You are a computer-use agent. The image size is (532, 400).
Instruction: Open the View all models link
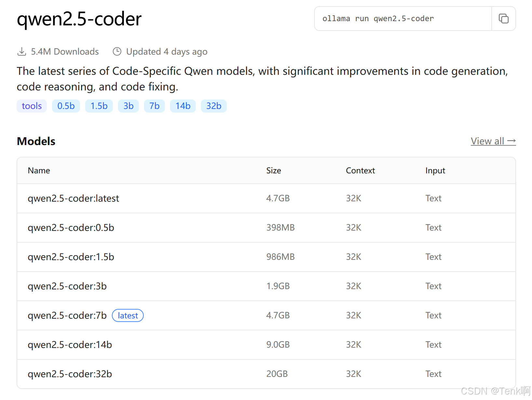(x=493, y=141)
